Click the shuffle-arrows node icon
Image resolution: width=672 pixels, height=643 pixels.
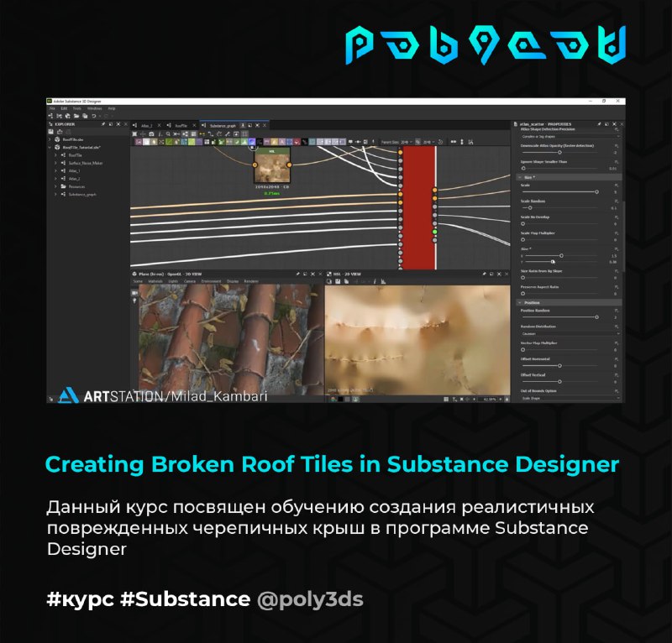pos(161,141)
